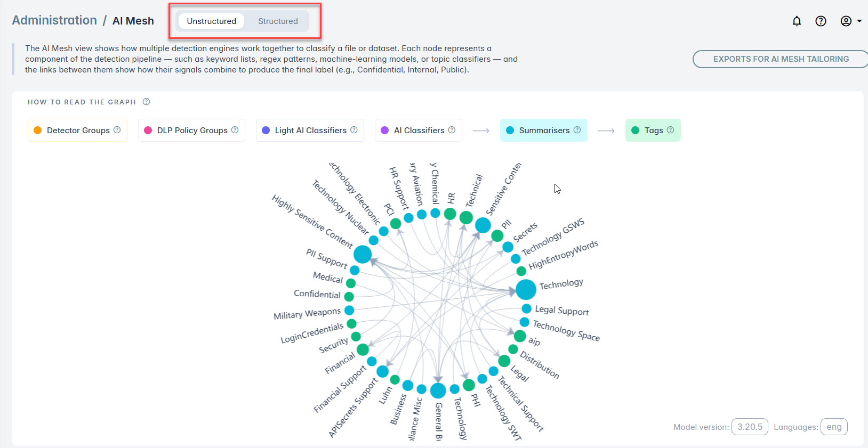Viewport: 868px width, 448px height.
Task: Switch to the Structured view
Action: click(278, 21)
